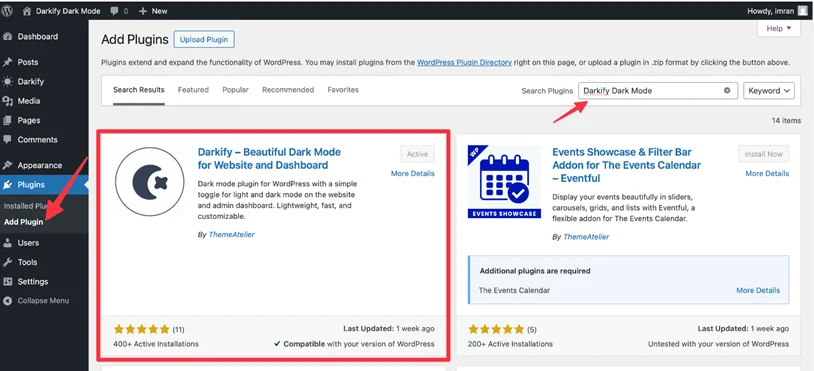814x371 pixels.
Task: Open the WordPress Plugin Directory link
Action: coord(465,62)
